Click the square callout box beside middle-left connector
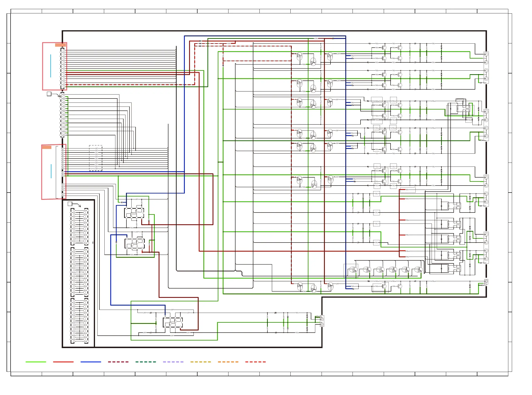 tap(49, 94)
